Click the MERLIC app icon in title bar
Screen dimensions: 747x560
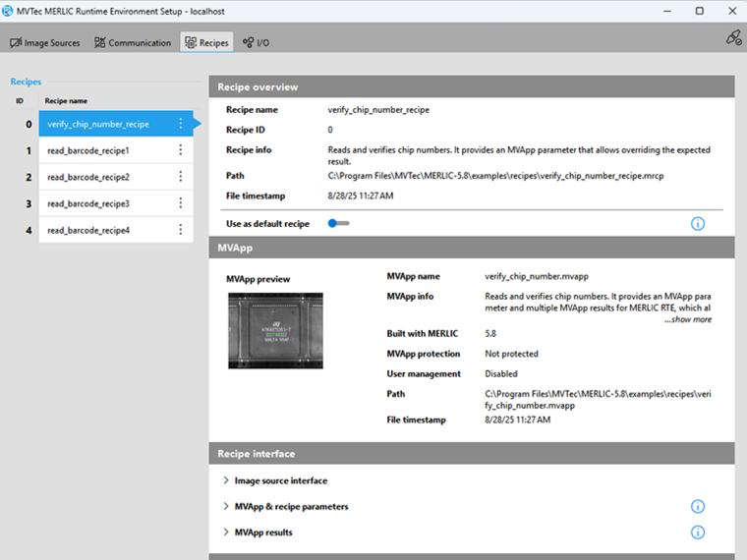7,11
